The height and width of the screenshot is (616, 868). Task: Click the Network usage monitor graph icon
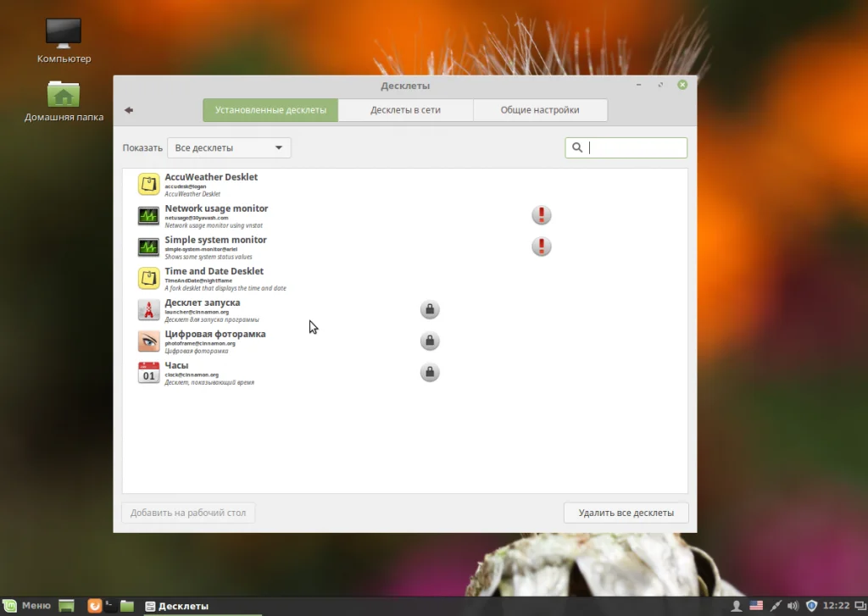coord(148,216)
